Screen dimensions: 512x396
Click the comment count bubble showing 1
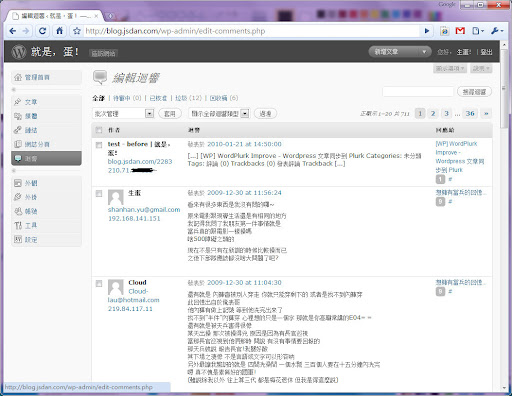tap(440, 179)
